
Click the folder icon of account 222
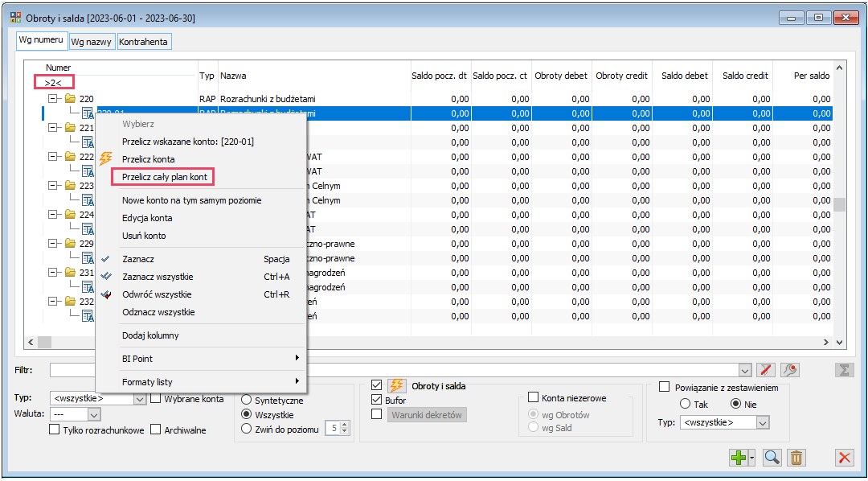70,157
